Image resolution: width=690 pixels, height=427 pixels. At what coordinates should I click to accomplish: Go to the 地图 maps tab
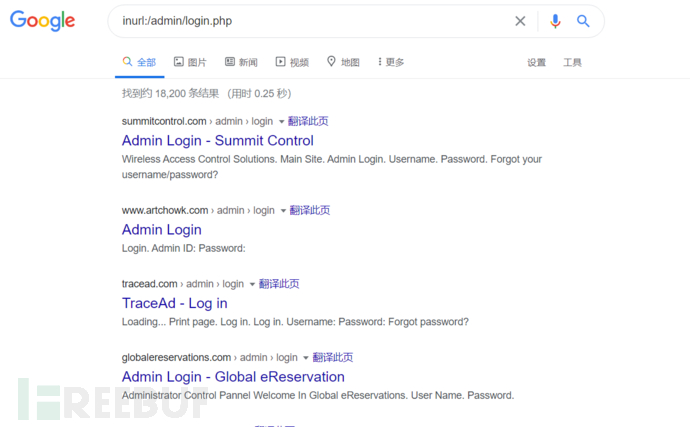(x=343, y=62)
